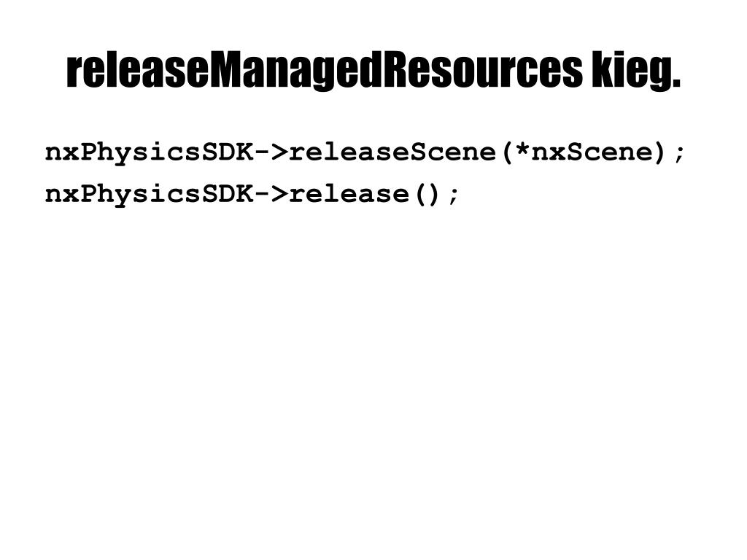The image size is (747, 560).
Task: Click the arrow operator before releaseScene
Action: tap(272, 152)
